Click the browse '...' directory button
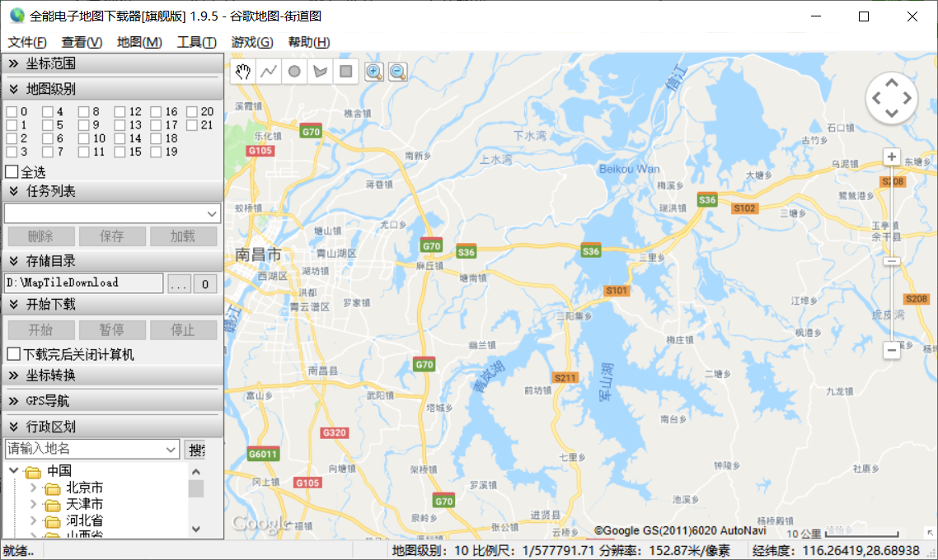This screenshot has height=560, width=938. (179, 284)
